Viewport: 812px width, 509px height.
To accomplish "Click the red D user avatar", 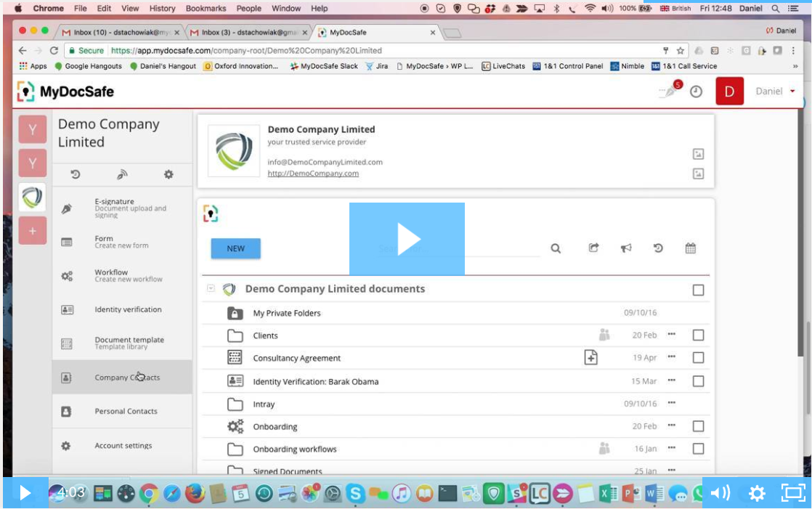I will click(729, 91).
